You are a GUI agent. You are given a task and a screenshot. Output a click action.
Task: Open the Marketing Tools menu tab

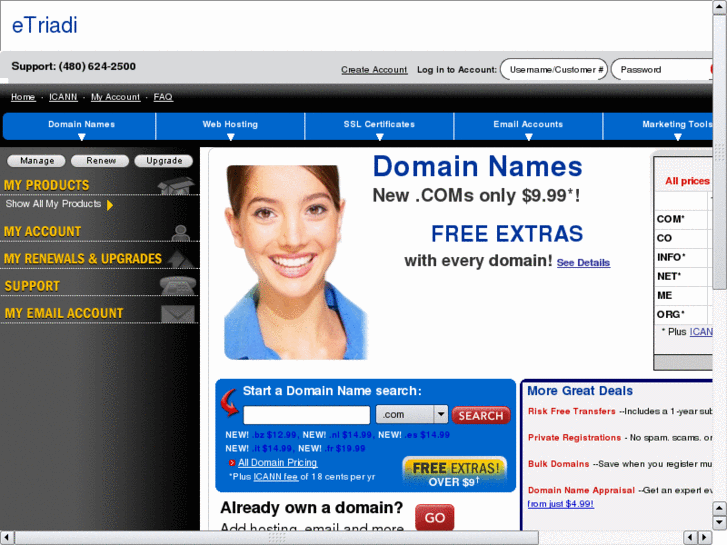point(658,126)
